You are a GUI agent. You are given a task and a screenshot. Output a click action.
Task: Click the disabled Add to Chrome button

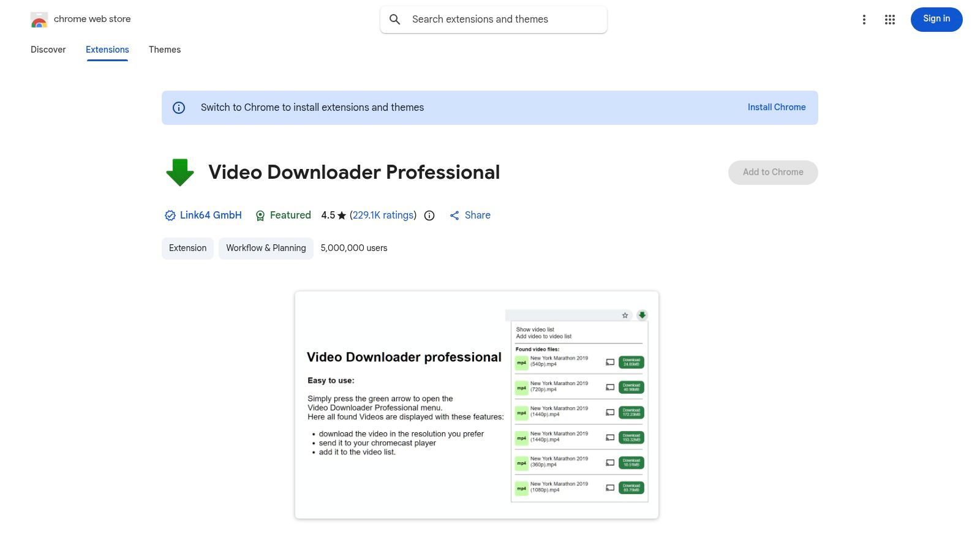(x=773, y=173)
